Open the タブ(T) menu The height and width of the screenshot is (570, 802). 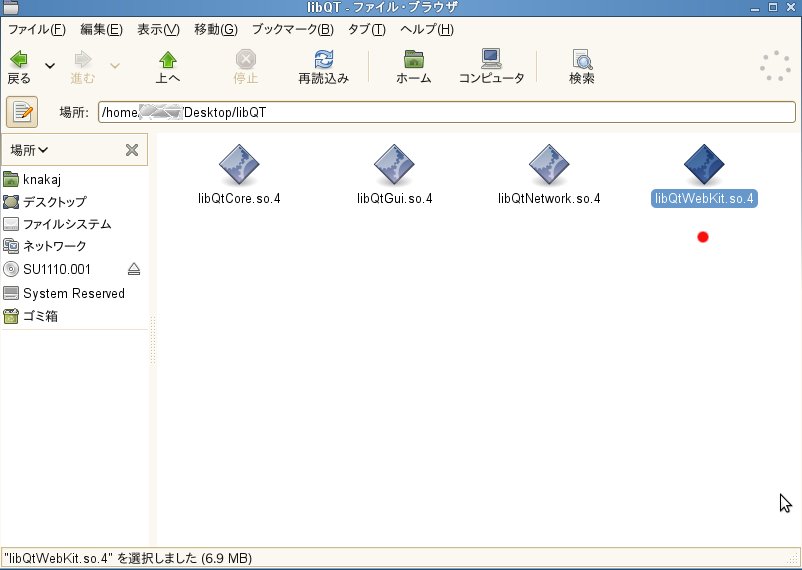(x=366, y=30)
